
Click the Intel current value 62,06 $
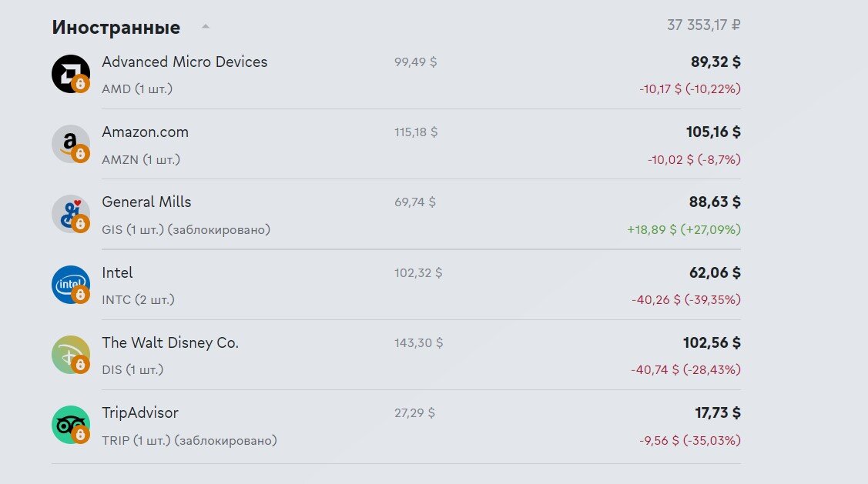point(715,272)
